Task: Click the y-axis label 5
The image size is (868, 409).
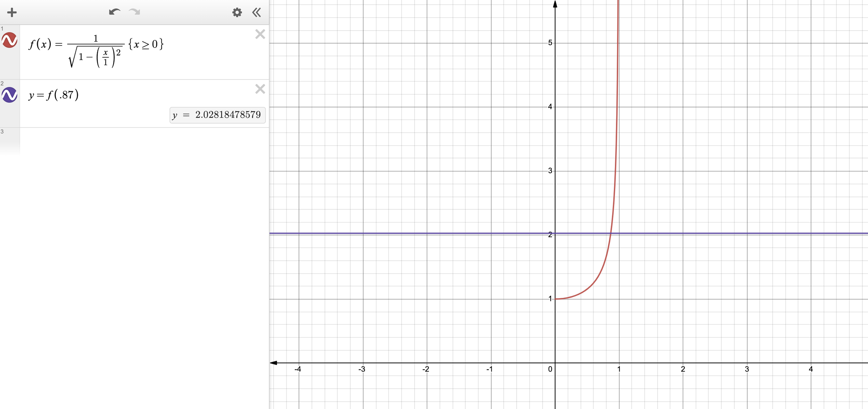Action: (x=550, y=43)
